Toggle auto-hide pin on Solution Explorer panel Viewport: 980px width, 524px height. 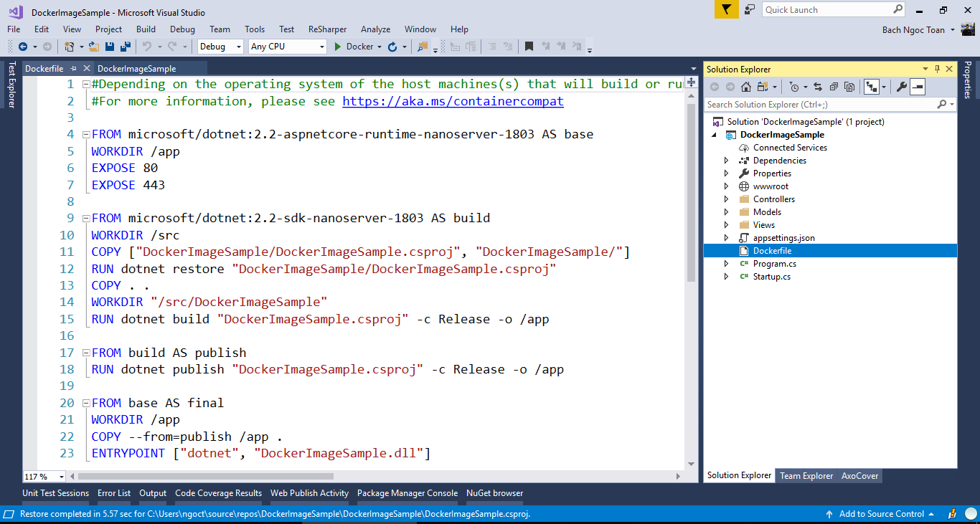(x=937, y=69)
